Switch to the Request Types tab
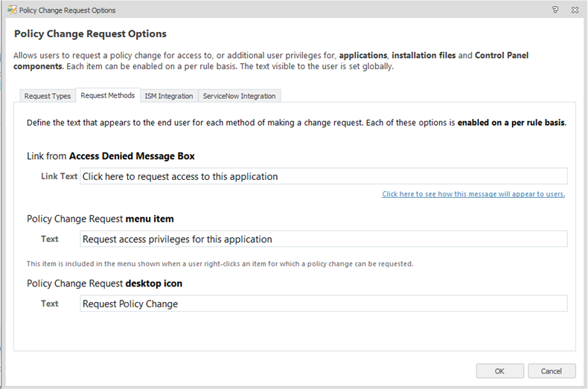Image resolution: width=588 pixels, height=389 pixels. tap(48, 96)
